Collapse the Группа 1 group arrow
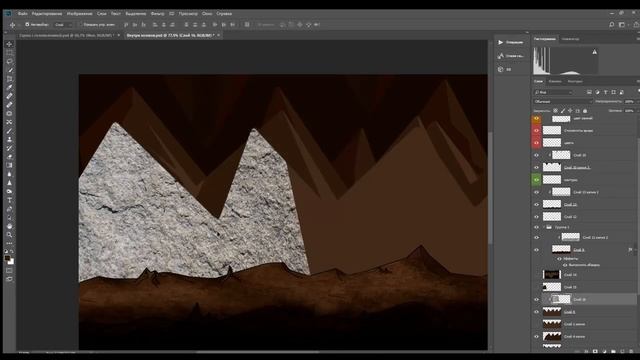640x360 pixels. (544, 227)
